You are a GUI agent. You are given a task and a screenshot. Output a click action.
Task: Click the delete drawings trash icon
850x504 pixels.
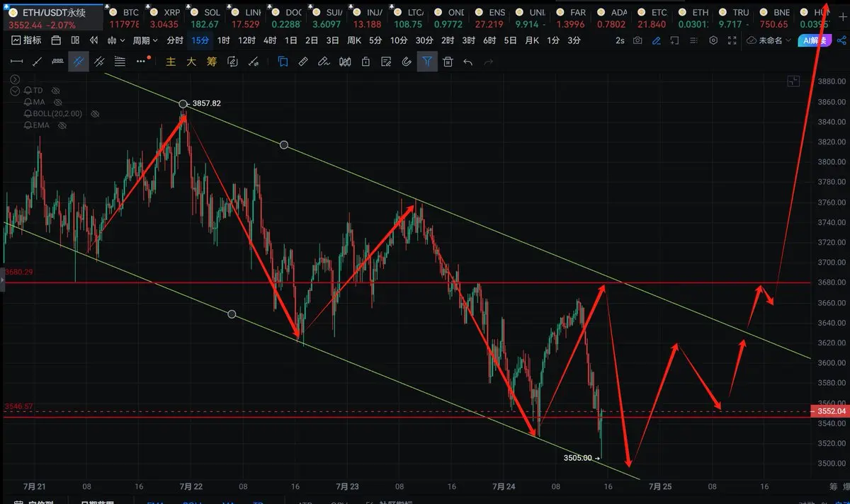coord(448,62)
